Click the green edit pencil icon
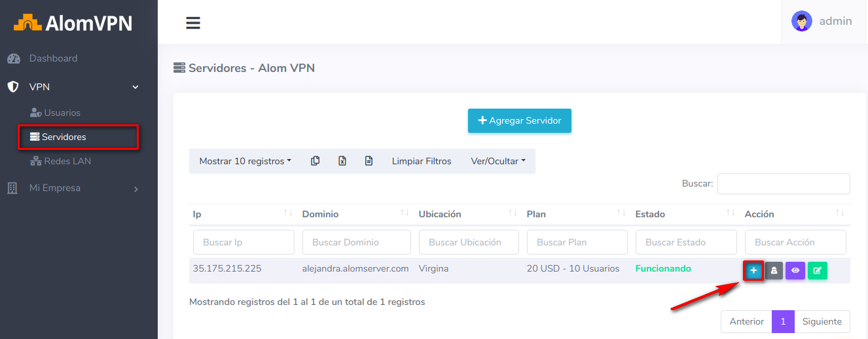 point(817,270)
